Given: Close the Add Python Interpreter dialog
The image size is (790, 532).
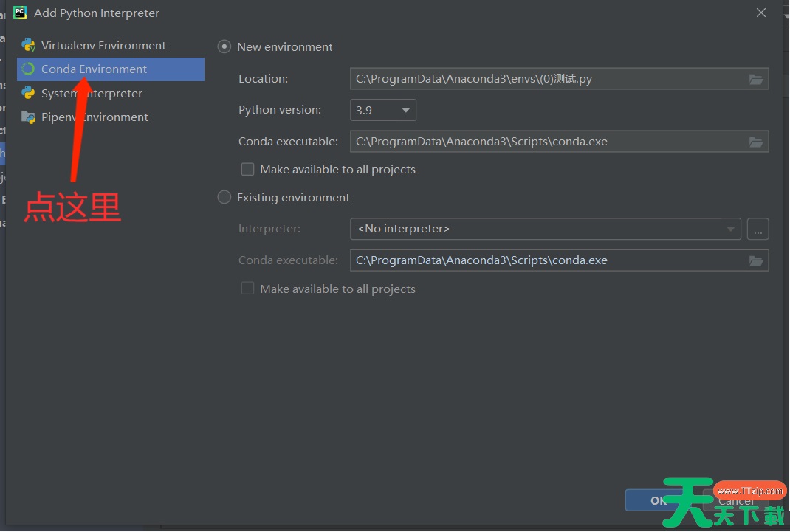Looking at the screenshot, I should coord(761,13).
